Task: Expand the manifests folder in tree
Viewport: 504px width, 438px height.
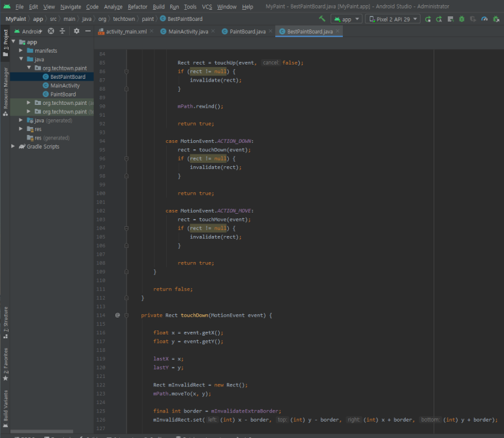Action: tap(22, 50)
